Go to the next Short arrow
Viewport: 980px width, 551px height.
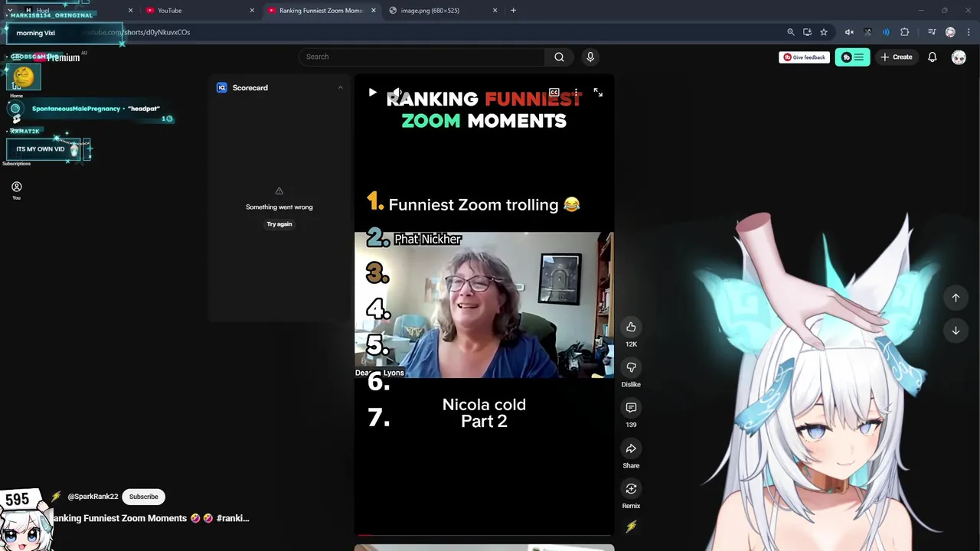click(955, 331)
